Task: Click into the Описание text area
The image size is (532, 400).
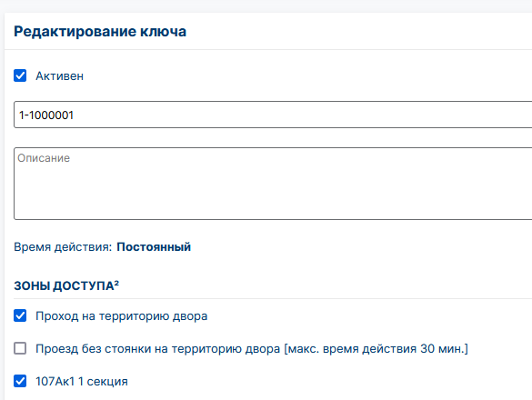Action: tap(273, 184)
